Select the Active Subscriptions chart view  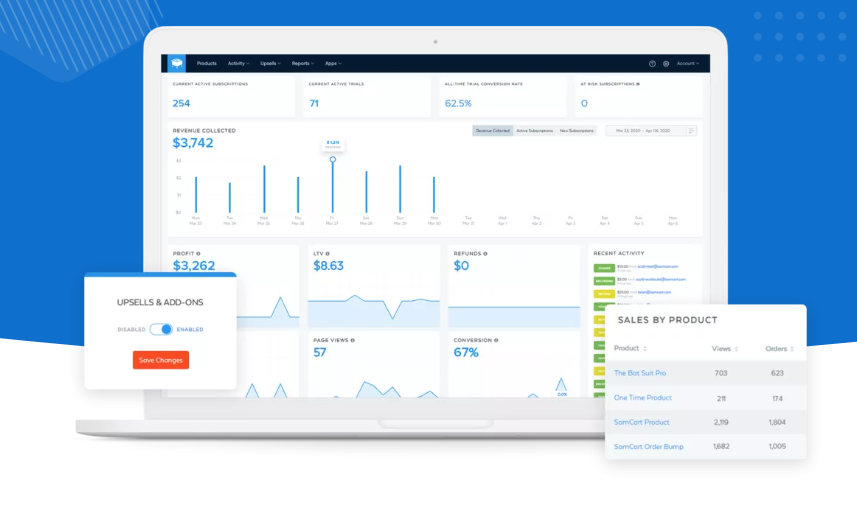point(535,131)
